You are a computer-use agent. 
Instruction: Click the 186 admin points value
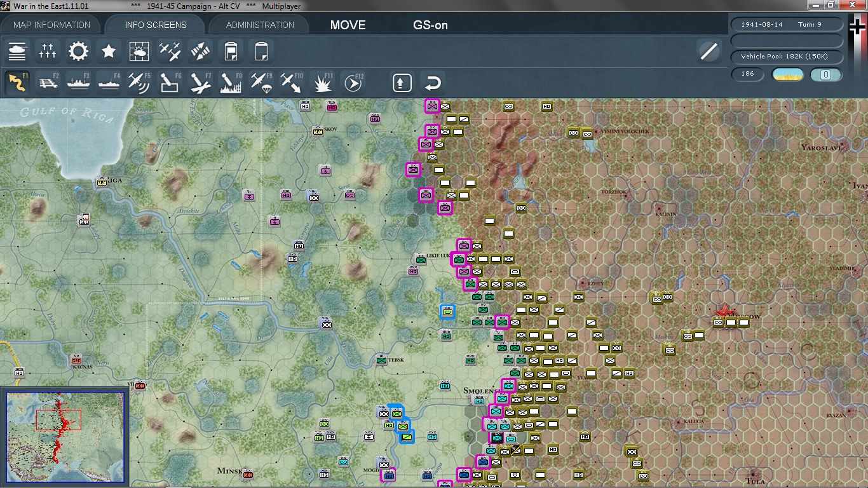(x=748, y=74)
